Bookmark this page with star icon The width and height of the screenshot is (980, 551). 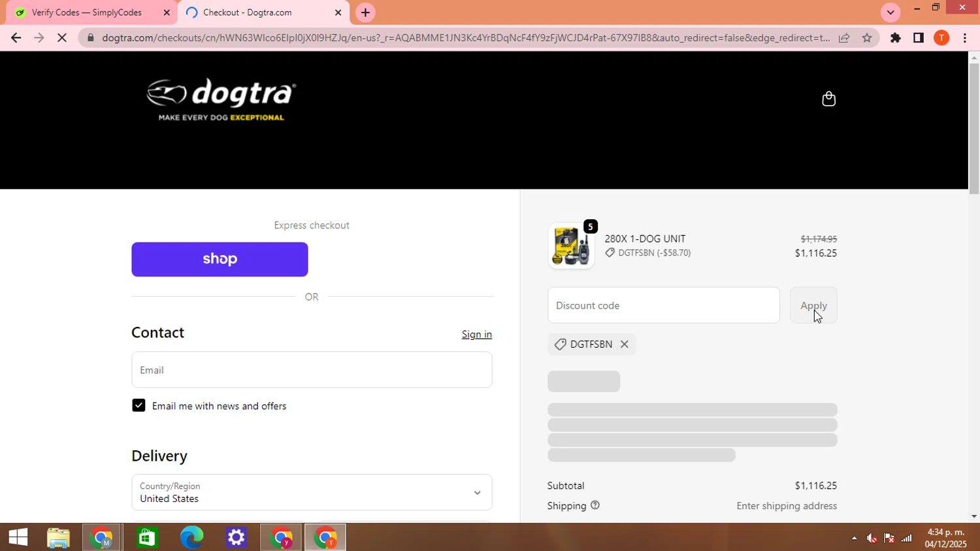[867, 38]
